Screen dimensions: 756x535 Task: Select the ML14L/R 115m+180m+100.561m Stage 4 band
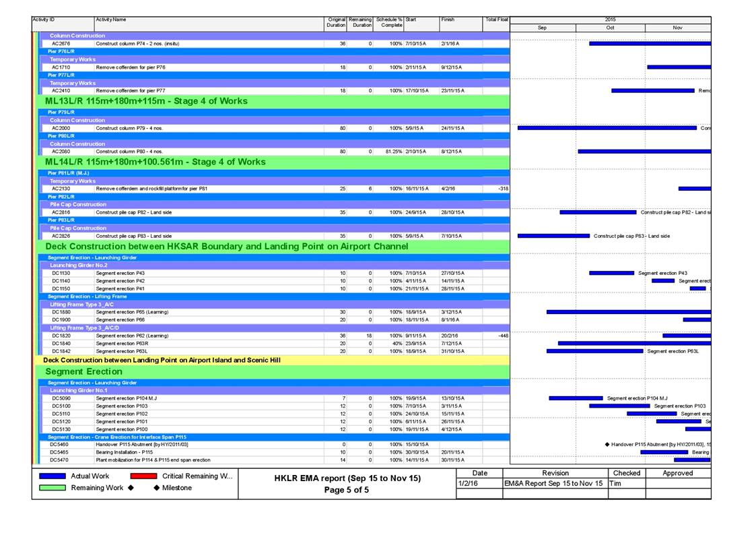click(x=273, y=162)
